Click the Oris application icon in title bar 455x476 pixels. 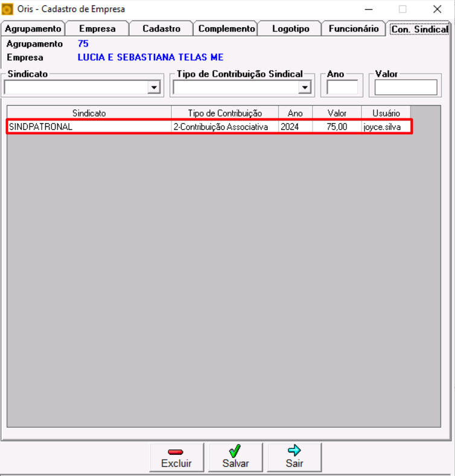8,9
